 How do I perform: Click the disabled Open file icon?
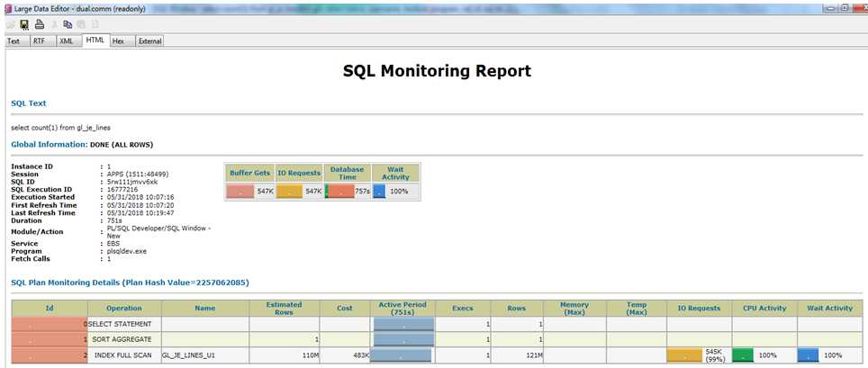coord(11,24)
